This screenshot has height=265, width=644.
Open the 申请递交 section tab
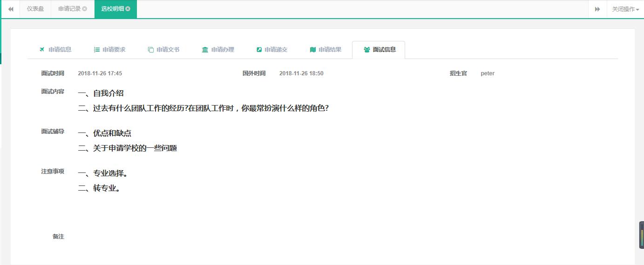point(272,50)
